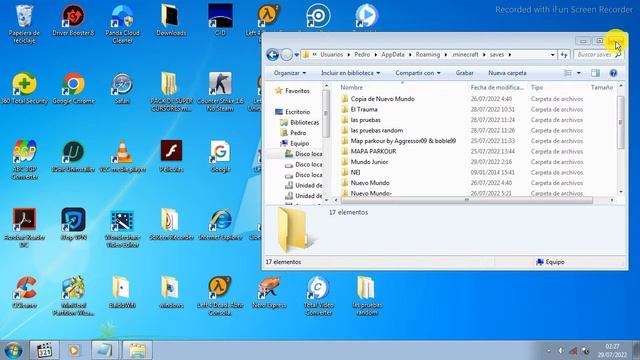Click the Buscar saves search field
The width and height of the screenshot is (640, 360).
click(598, 54)
